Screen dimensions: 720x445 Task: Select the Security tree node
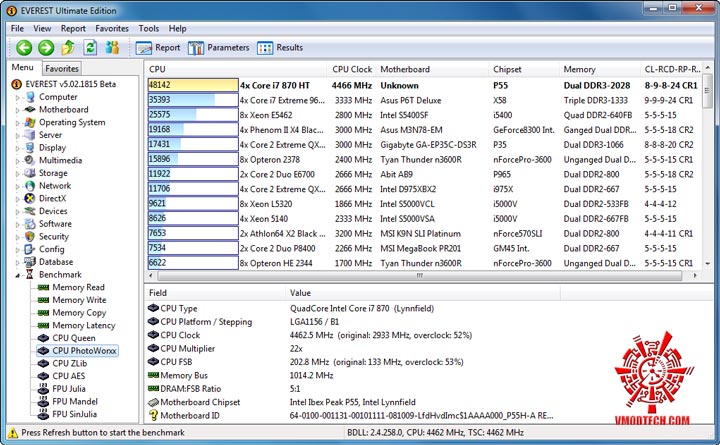[54, 237]
